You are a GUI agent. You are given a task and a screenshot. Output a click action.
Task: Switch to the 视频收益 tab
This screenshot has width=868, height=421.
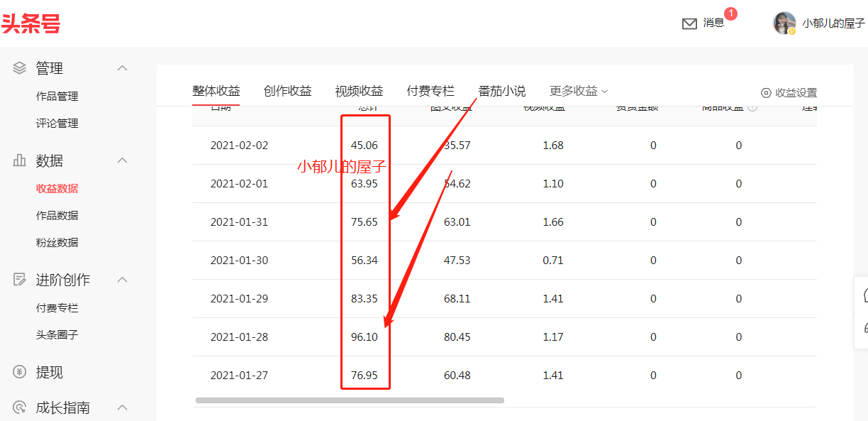pyautogui.click(x=359, y=91)
